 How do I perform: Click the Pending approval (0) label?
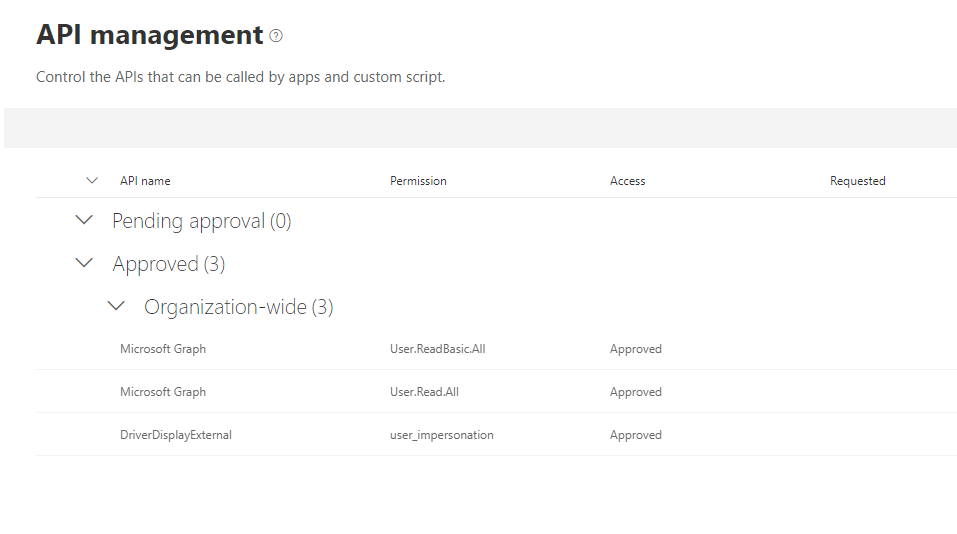pos(201,221)
